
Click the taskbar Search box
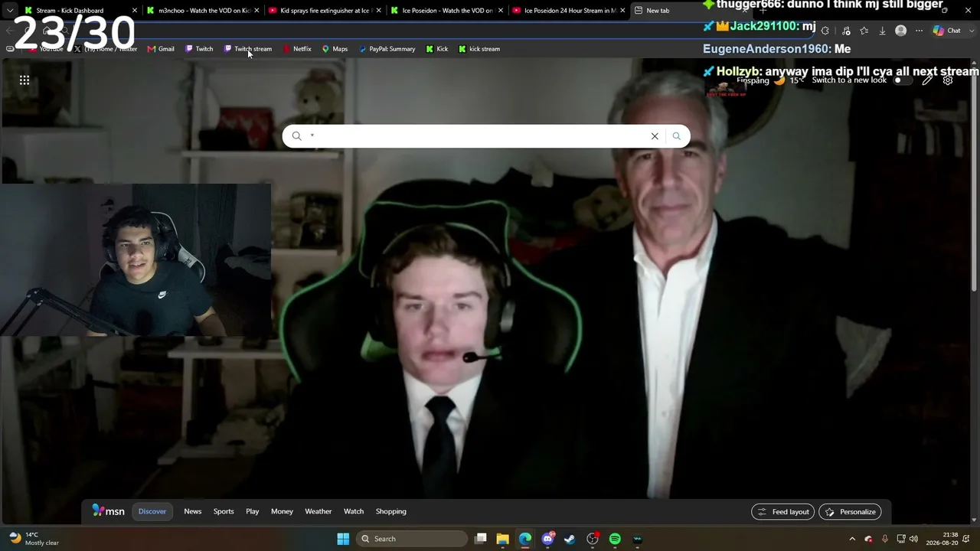pyautogui.click(x=412, y=539)
